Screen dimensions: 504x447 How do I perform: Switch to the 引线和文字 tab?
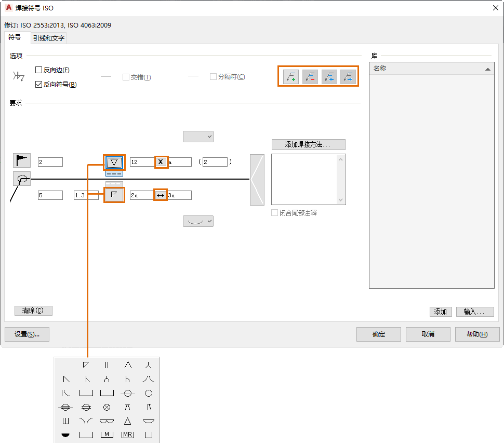(x=49, y=38)
